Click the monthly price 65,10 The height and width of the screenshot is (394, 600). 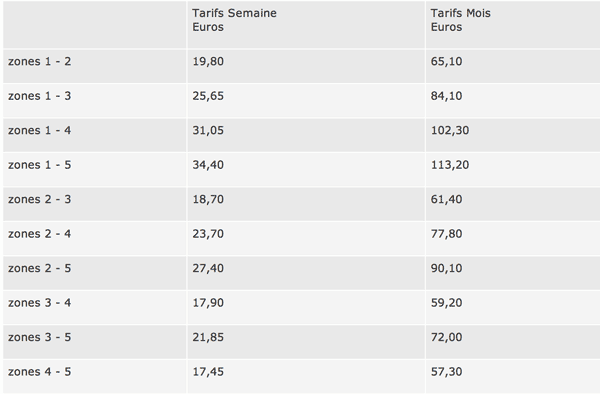446,61
